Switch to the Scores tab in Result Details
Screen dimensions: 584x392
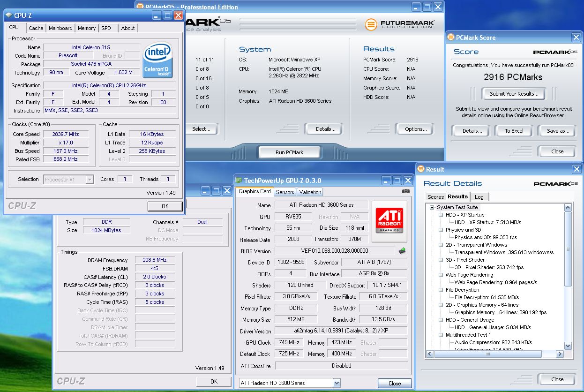(435, 197)
